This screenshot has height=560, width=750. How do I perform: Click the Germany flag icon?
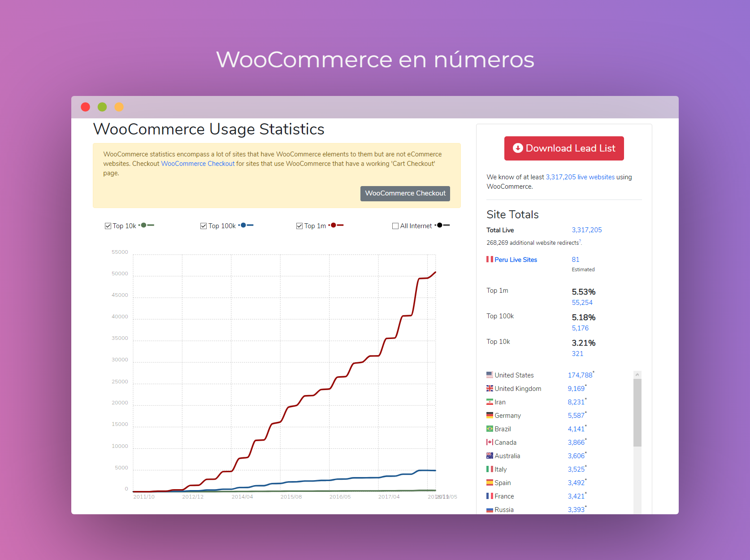[490, 415]
